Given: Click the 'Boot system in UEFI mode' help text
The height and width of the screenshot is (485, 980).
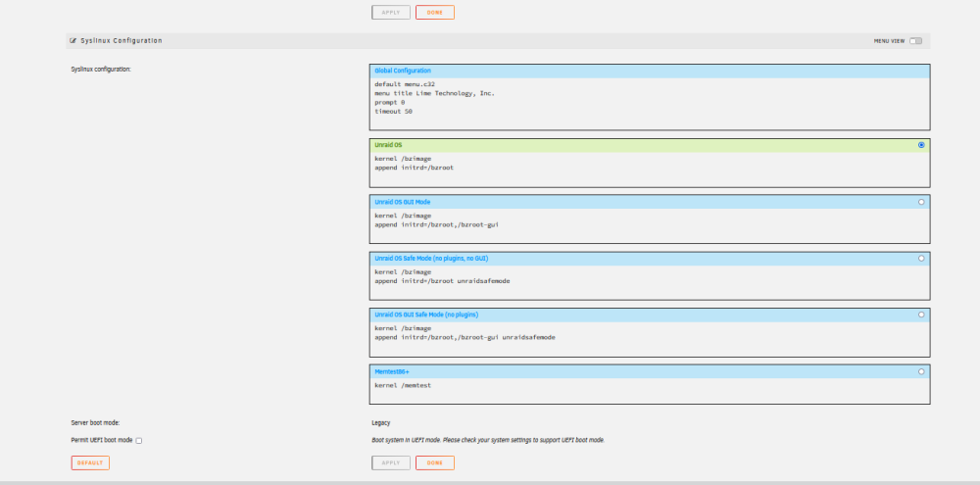Looking at the screenshot, I should pyautogui.click(x=488, y=440).
